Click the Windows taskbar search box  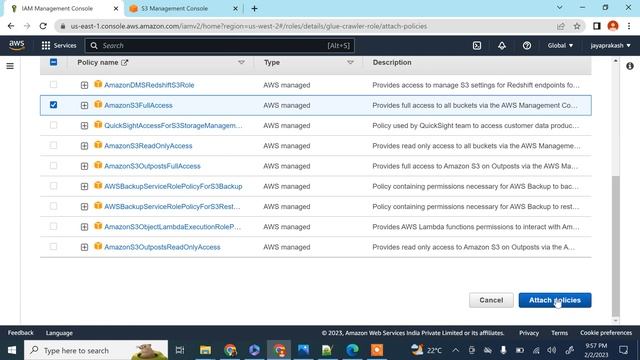click(x=96, y=350)
